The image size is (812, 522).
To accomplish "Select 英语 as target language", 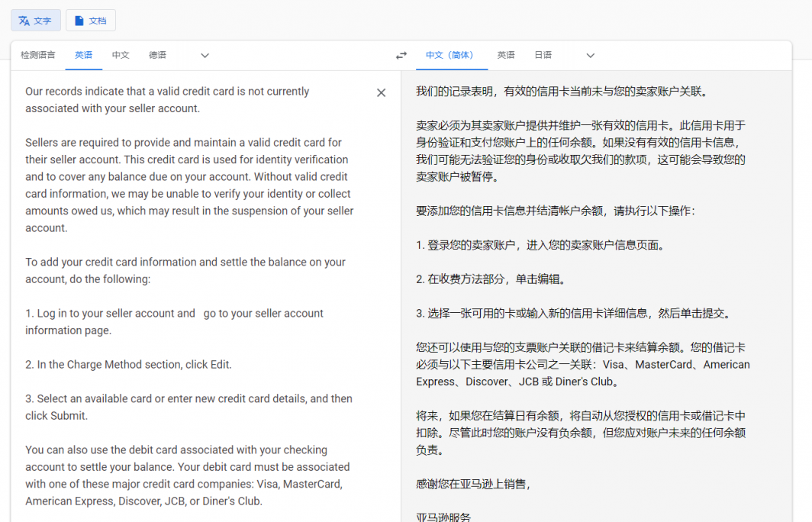I will pyautogui.click(x=506, y=55).
